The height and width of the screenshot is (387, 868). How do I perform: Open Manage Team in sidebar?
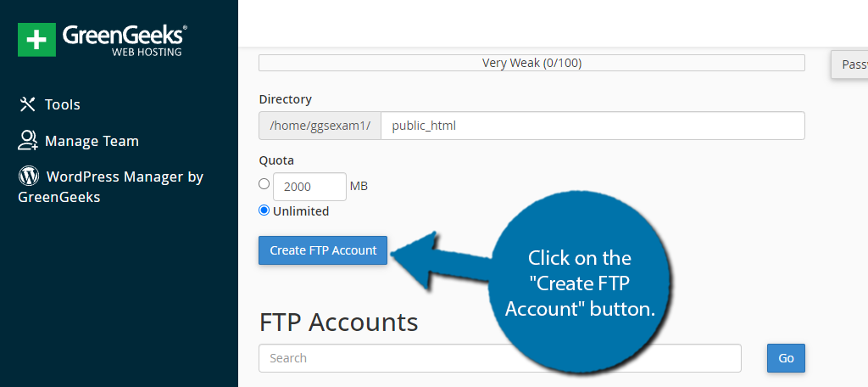(x=79, y=141)
